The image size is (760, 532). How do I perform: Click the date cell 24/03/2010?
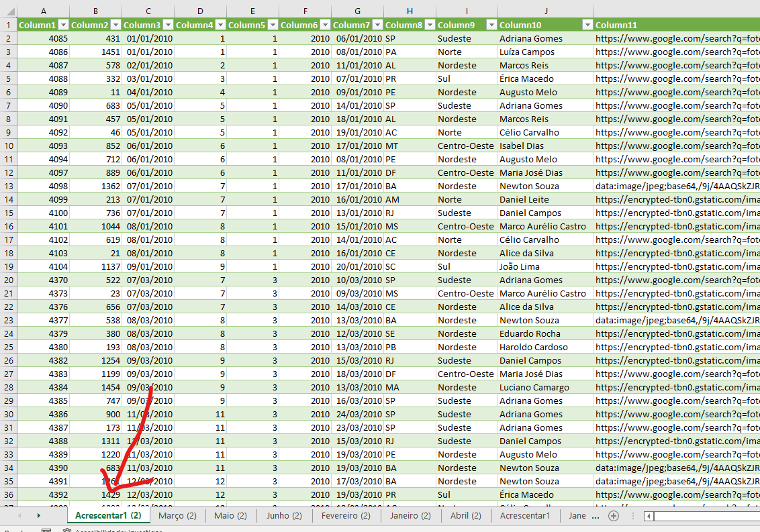[x=357, y=415]
